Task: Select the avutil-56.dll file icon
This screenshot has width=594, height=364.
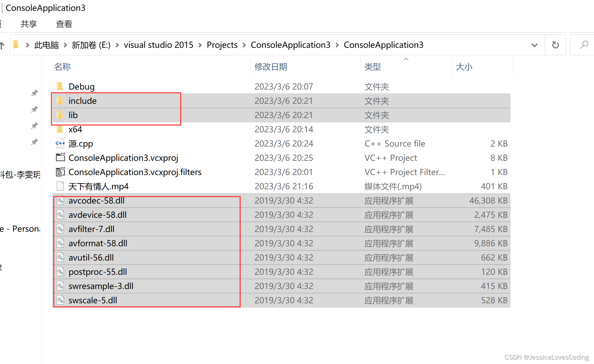Action: coord(60,257)
